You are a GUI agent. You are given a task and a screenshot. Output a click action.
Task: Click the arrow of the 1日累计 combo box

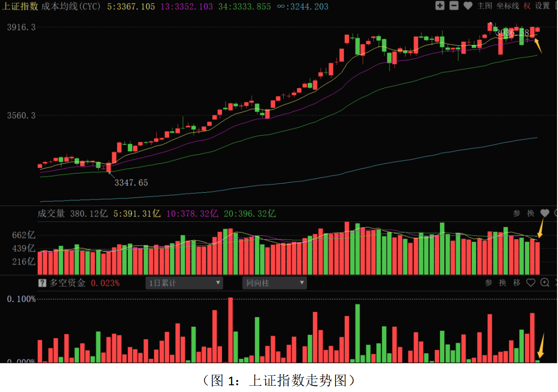[218, 283]
